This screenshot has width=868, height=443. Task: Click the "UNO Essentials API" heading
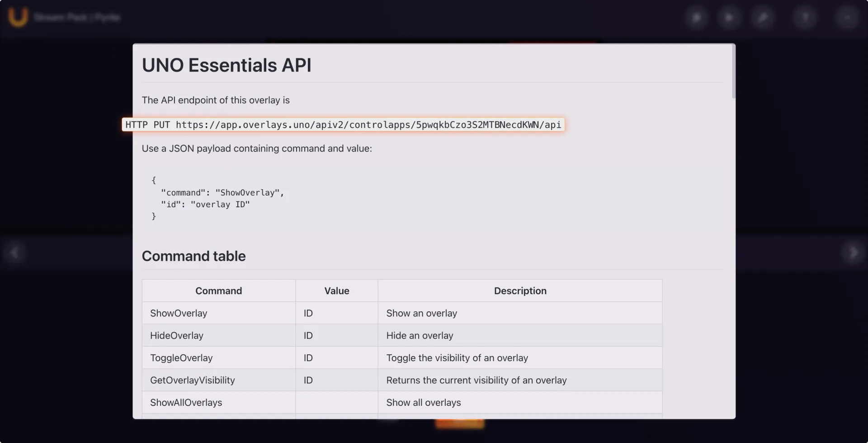click(226, 65)
